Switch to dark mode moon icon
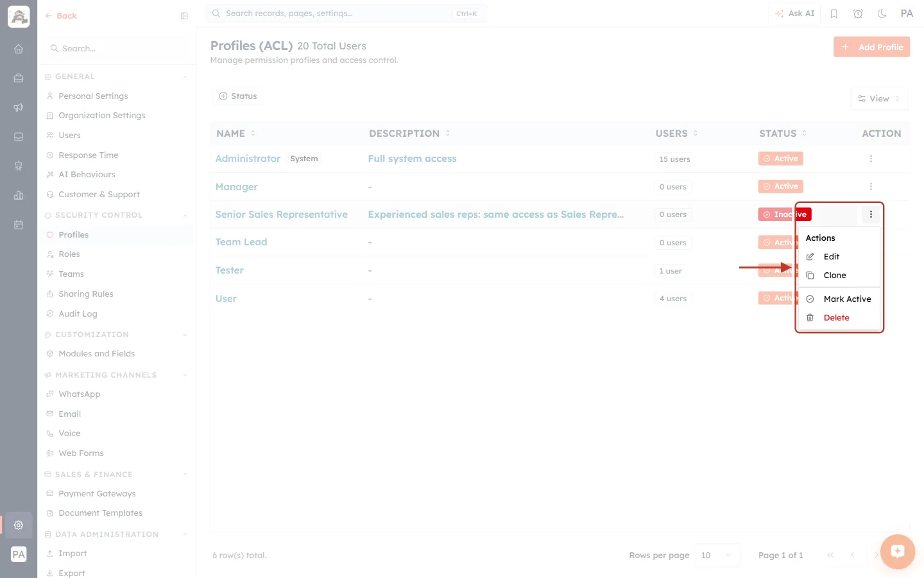 click(x=882, y=13)
